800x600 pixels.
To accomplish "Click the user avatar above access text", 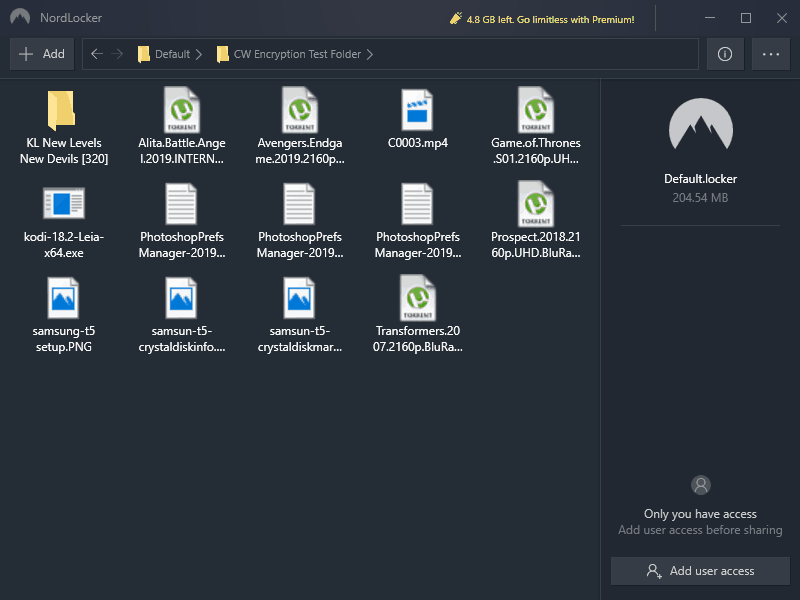I will pyautogui.click(x=701, y=485).
